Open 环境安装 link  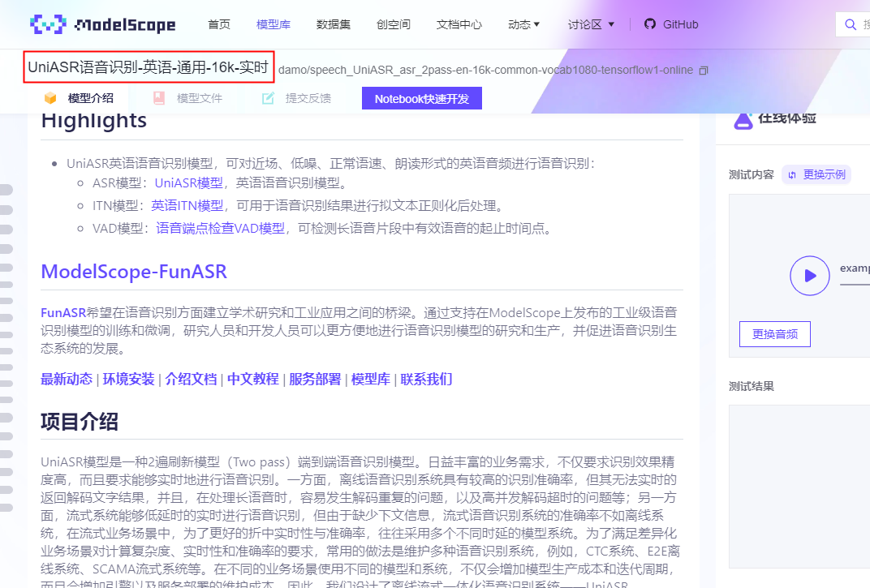pos(129,380)
